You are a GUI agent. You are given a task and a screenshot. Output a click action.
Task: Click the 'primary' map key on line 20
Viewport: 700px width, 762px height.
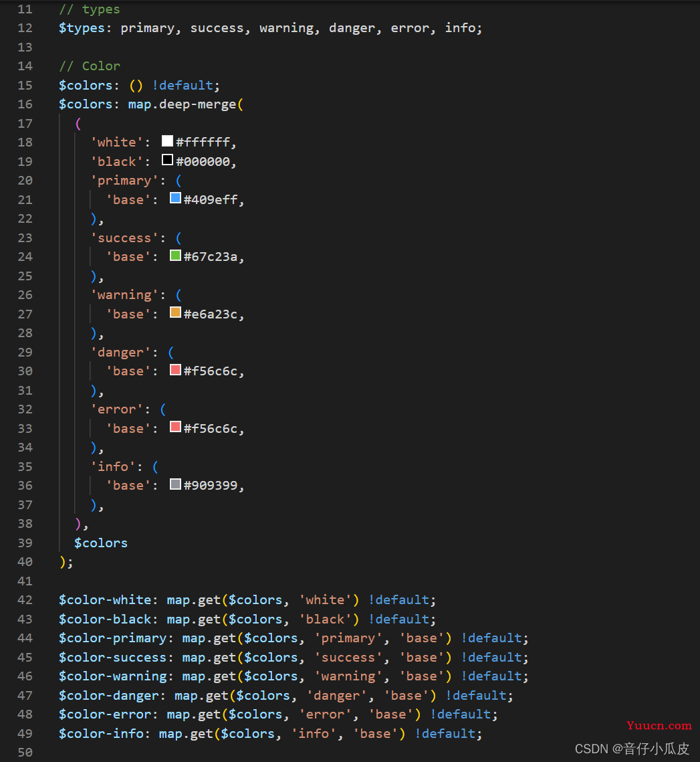click(125, 181)
